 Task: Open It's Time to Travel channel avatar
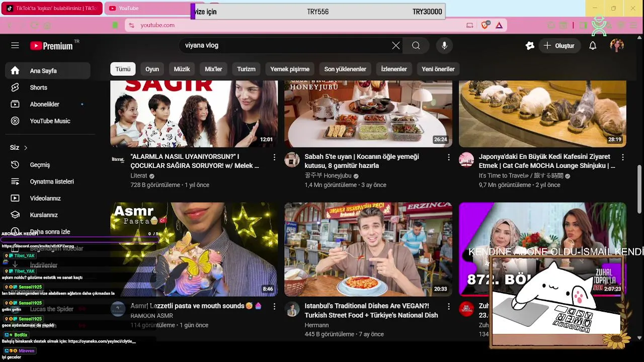[x=466, y=160]
